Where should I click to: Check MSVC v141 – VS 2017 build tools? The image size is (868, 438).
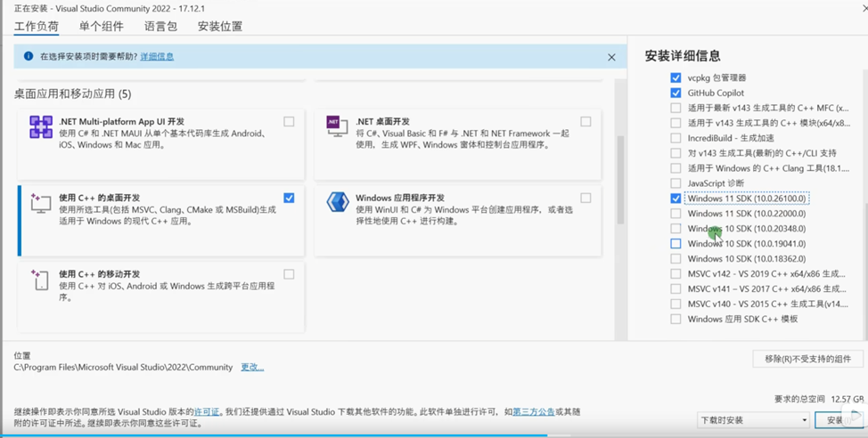(676, 288)
